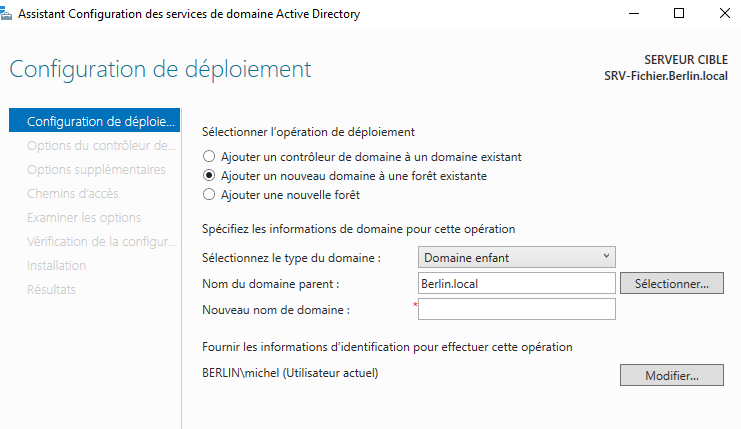Open the 'Résultats' page in sidebar
This screenshot has height=429, width=741.
pos(52,290)
